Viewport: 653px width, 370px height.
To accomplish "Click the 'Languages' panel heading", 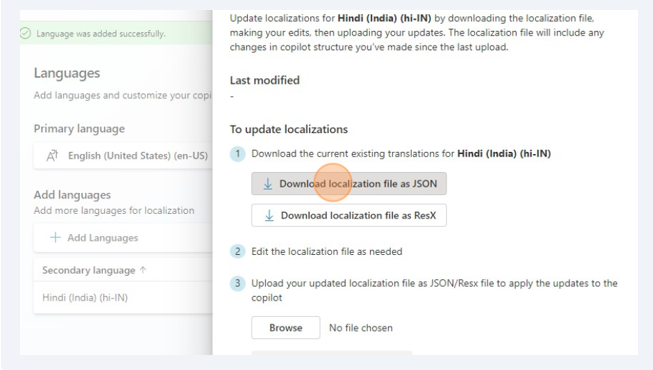I will 67,73.
